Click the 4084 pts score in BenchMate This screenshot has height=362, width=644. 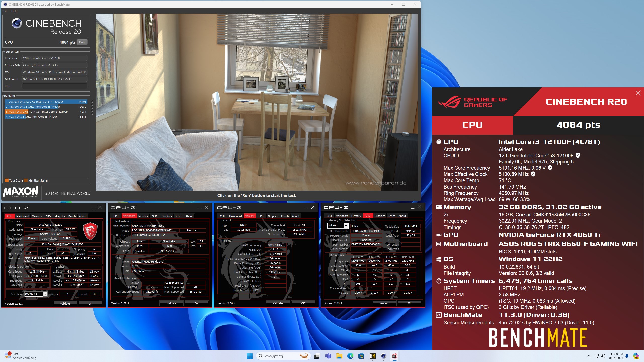tap(578, 125)
